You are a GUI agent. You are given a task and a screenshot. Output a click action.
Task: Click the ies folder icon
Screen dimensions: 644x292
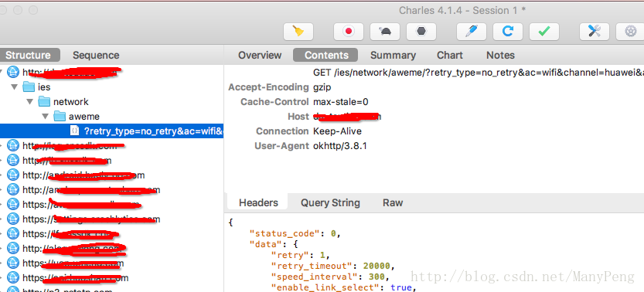[x=29, y=87]
